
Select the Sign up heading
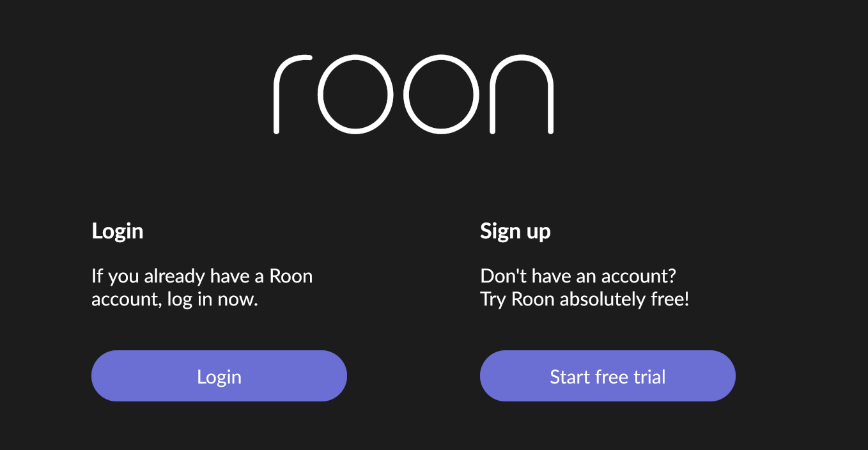coord(515,231)
